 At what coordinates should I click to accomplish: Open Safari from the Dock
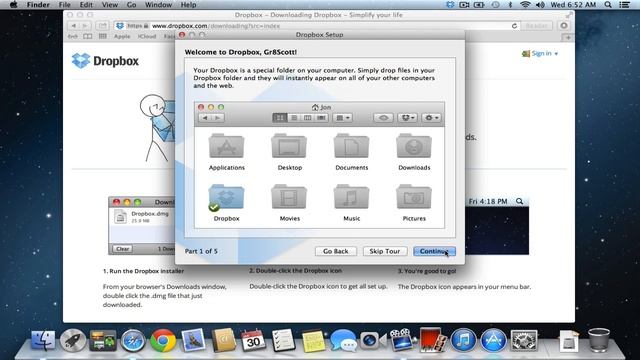pyautogui.click(x=133, y=340)
